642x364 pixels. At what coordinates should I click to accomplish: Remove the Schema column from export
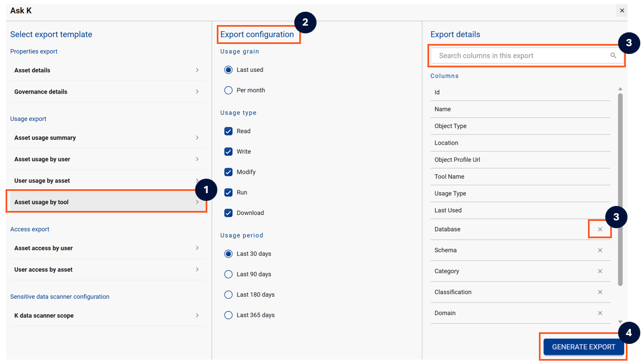[600, 250]
